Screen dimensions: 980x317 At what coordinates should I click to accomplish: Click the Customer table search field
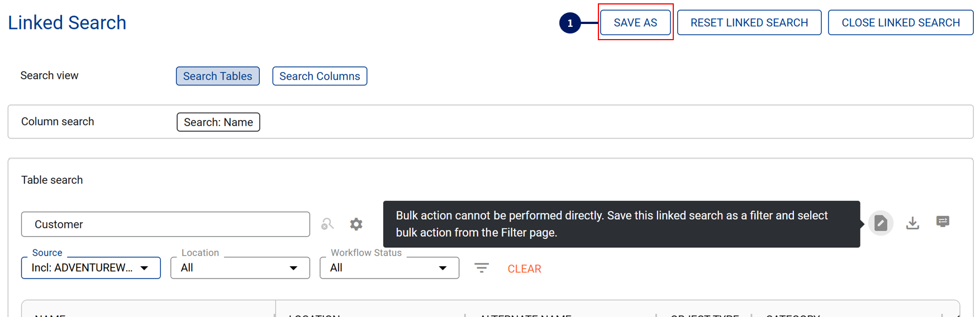(165, 224)
